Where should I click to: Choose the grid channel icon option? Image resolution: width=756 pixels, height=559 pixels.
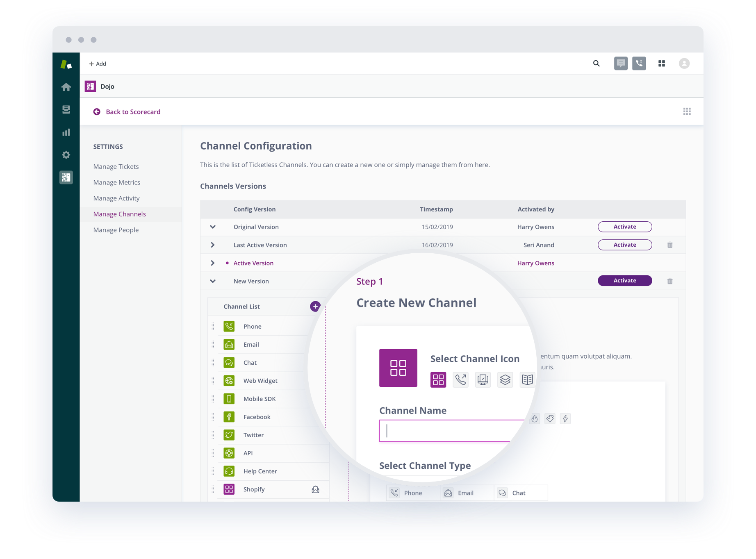(x=438, y=379)
